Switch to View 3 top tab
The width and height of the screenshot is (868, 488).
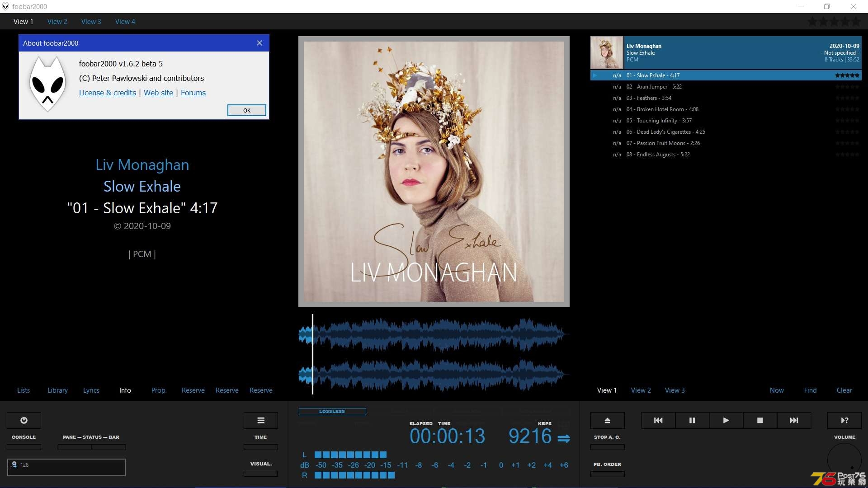[x=91, y=21]
